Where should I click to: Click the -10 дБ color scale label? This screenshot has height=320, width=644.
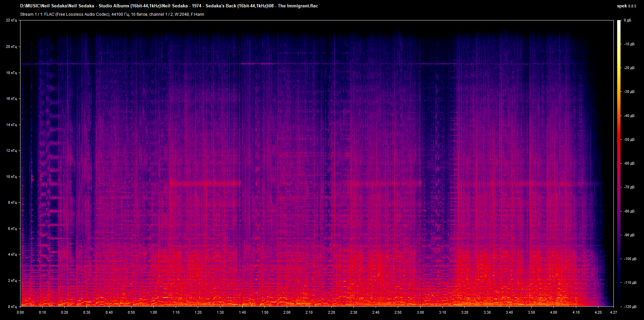pyautogui.click(x=629, y=44)
